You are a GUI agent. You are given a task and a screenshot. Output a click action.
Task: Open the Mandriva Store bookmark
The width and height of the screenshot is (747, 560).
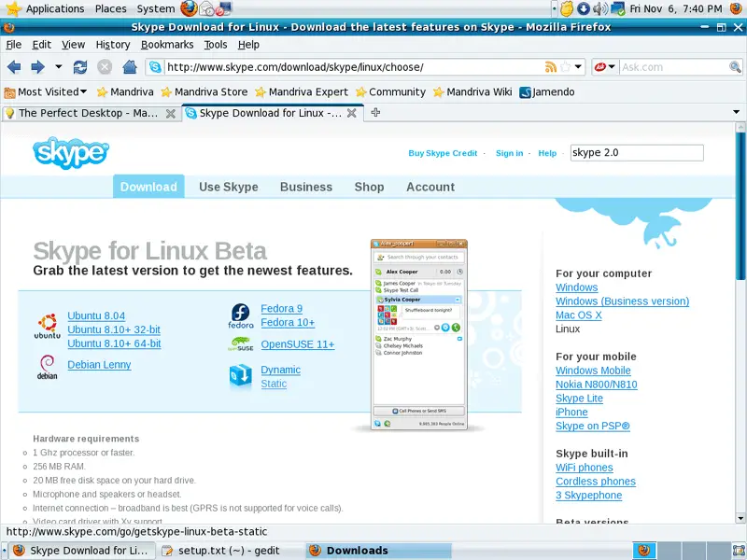click(204, 91)
